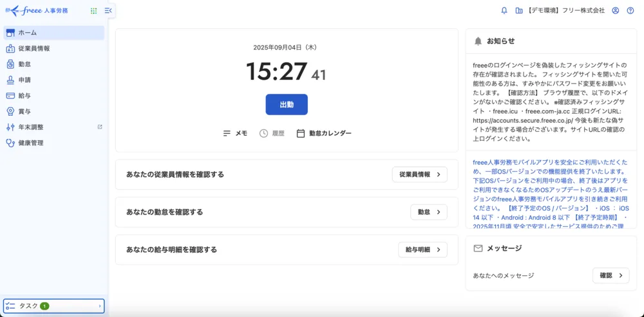Screen dimensions: 644x317
Task: Select ホーム in the sidebar
Action: click(54, 33)
